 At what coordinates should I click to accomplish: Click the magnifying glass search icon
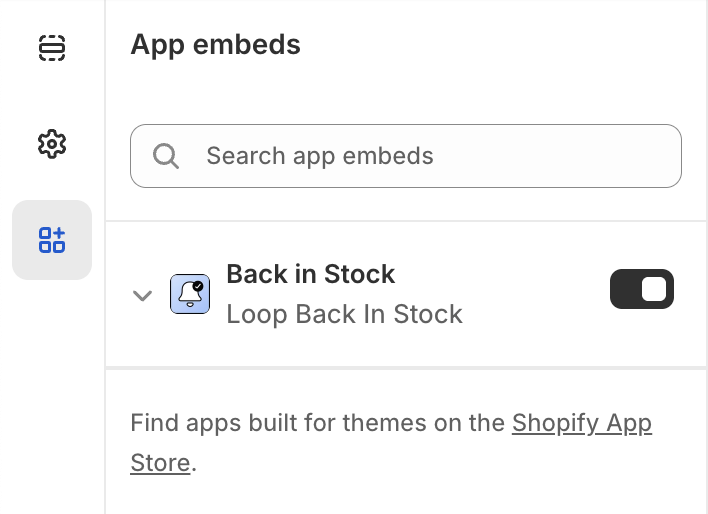(x=166, y=156)
